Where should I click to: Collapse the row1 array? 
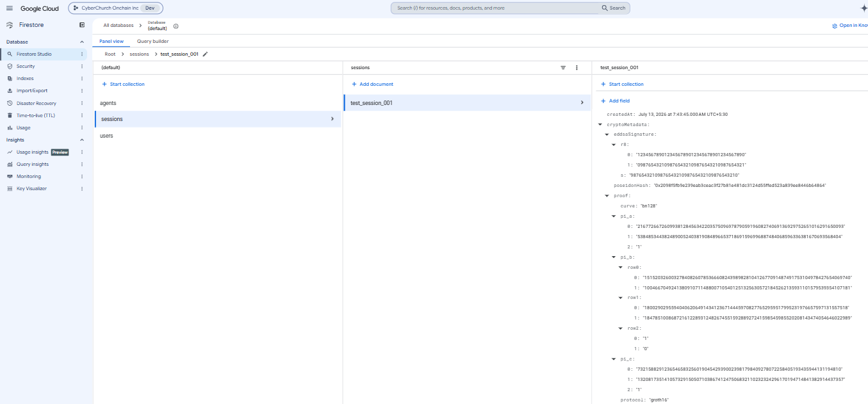click(x=621, y=298)
